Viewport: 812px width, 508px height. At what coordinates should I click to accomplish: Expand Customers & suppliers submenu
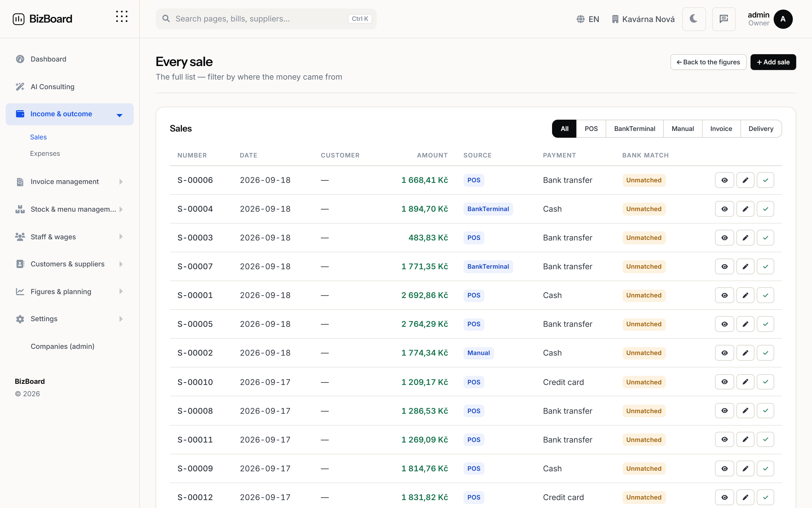point(69,264)
